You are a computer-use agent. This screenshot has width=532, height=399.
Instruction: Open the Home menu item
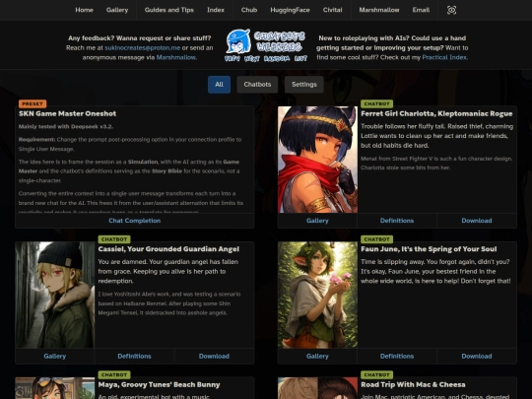pyautogui.click(x=84, y=10)
